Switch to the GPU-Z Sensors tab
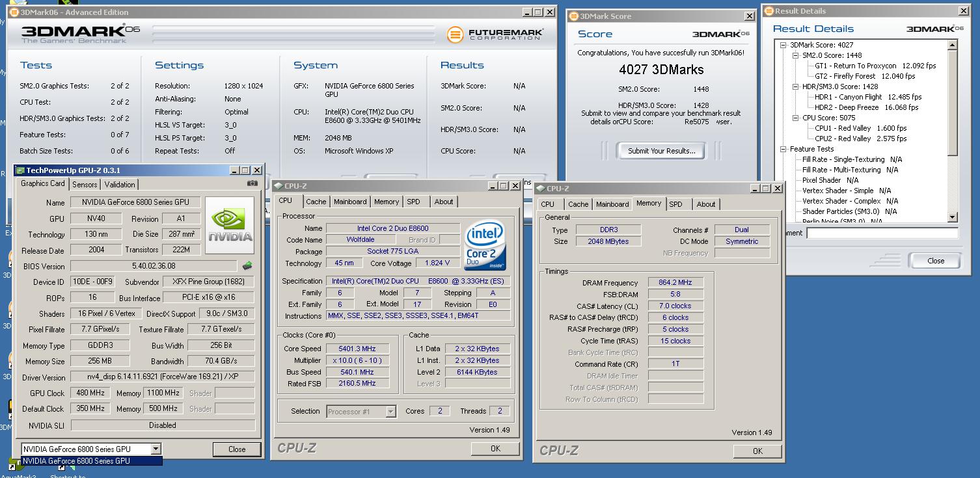This screenshot has width=980, height=478. (x=85, y=185)
